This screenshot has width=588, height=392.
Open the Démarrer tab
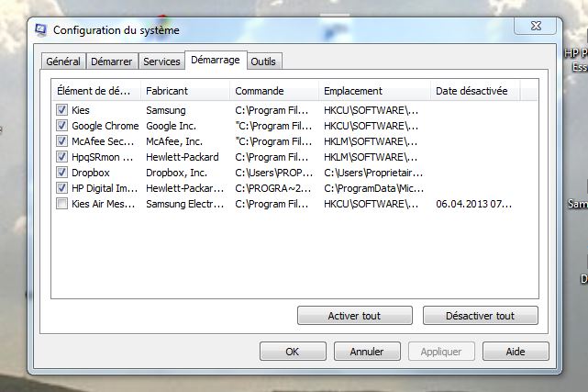112,62
